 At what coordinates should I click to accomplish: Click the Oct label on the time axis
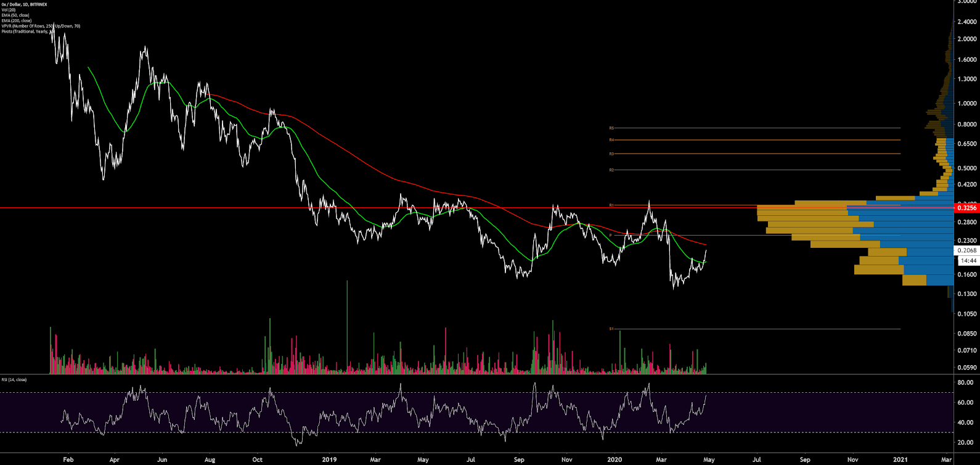tap(258, 459)
